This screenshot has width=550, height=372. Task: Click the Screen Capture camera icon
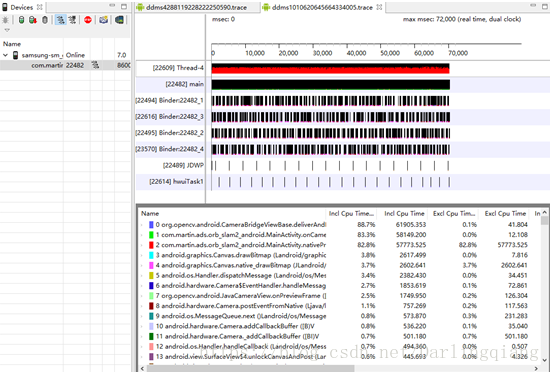103,20
